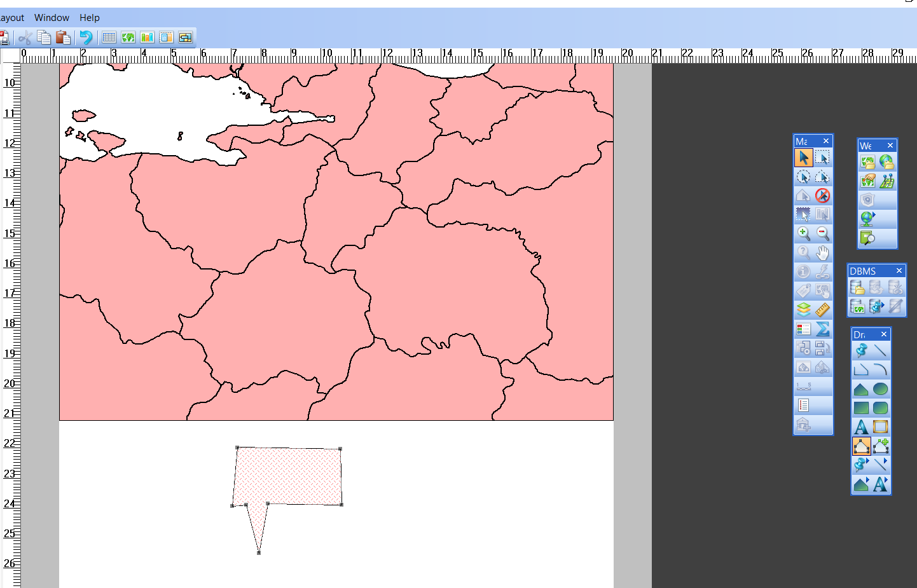This screenshot has width=917, height=588.
Task: Select the Text tool A icon
Action: [861, 427]
